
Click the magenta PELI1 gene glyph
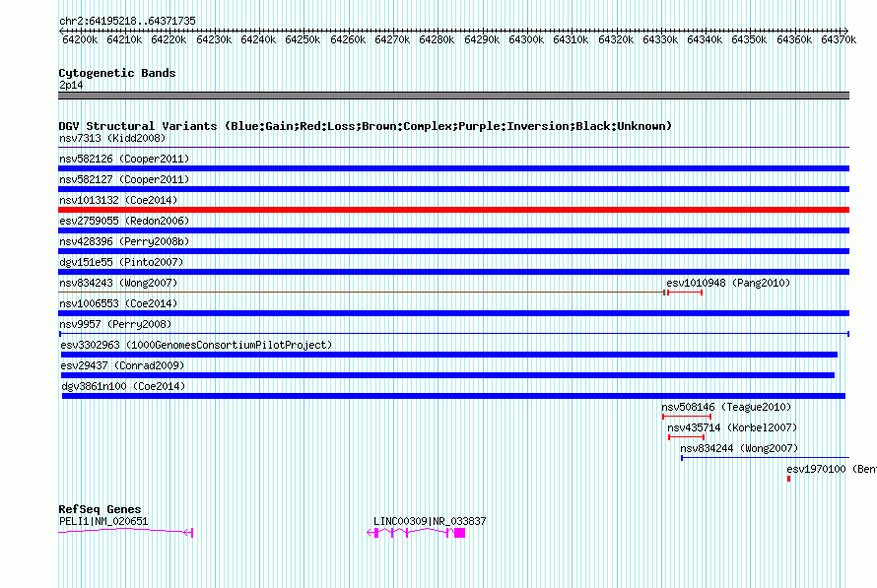pyautogui.click(x=125, y=532)
